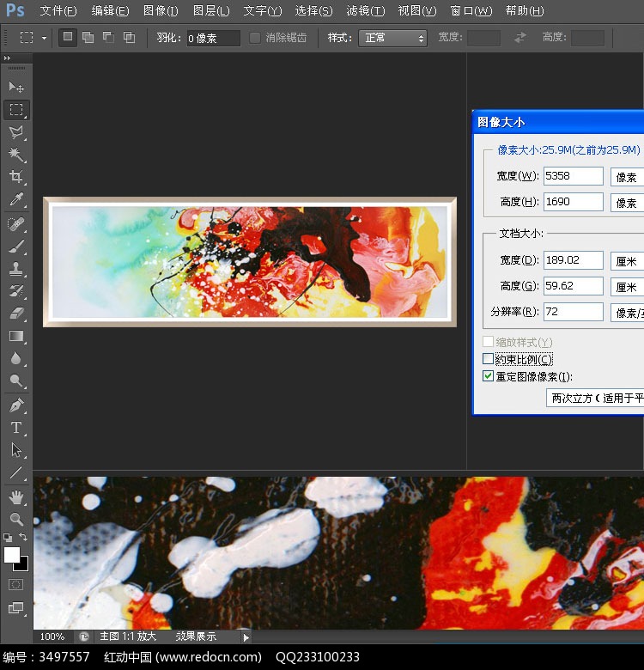The image size is (644, 670).
Task: Click the pixel width field showing 5358
Action: point(573,176)
